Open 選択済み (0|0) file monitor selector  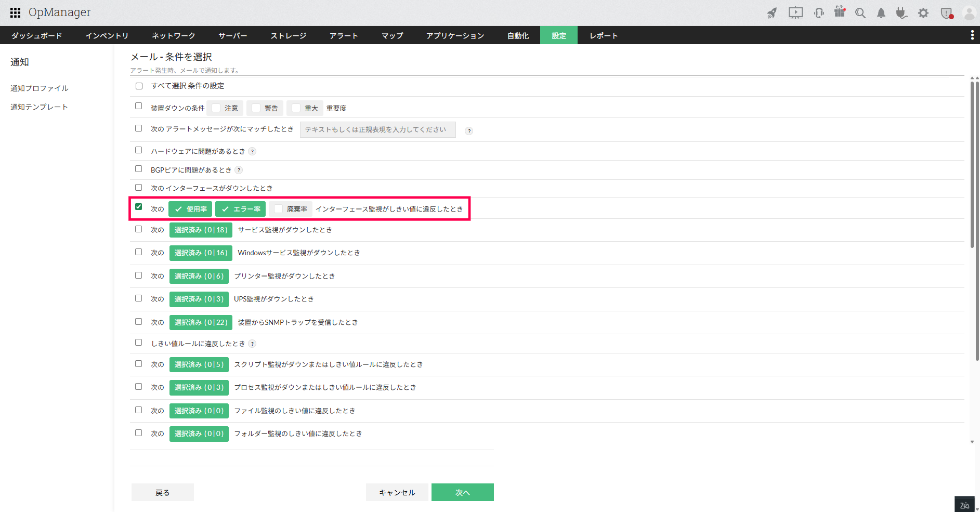tap(199, 411)
